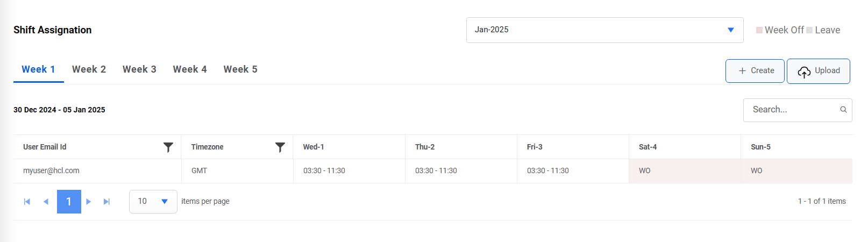Open the Week 4 tab

pyautogui.click(x=190, y=69)
